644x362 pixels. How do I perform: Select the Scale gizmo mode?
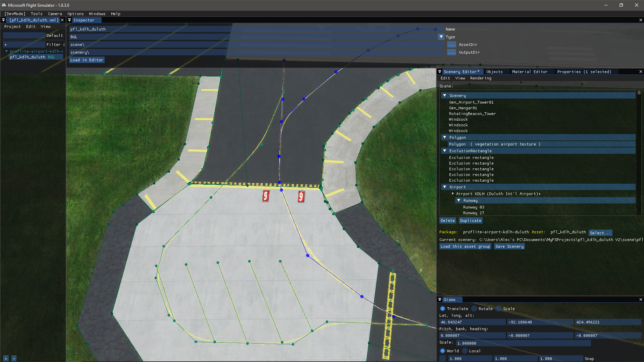(499, 309)
